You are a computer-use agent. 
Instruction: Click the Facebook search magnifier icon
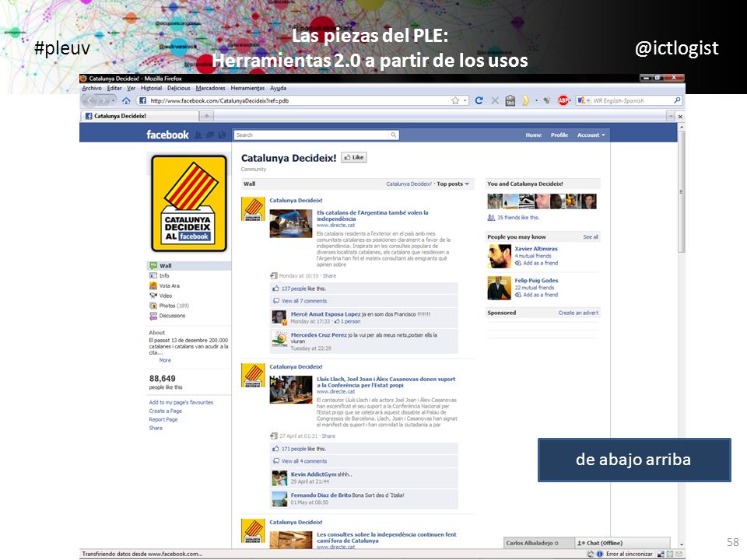394,135
